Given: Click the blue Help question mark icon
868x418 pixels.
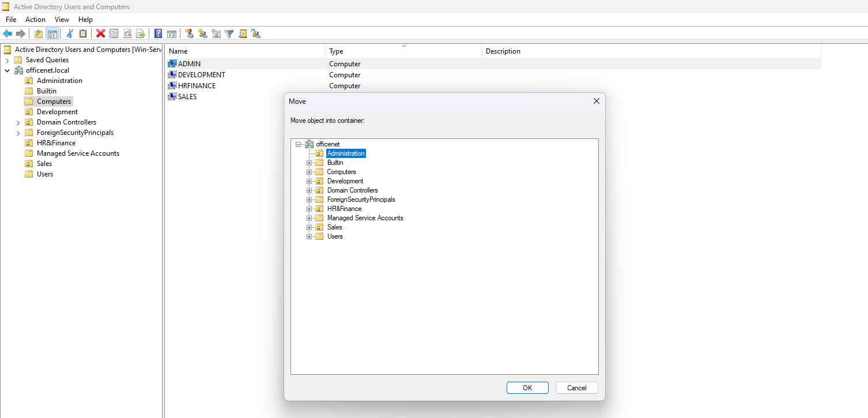Looking at the screenshot, I should [x=158, y=33].
